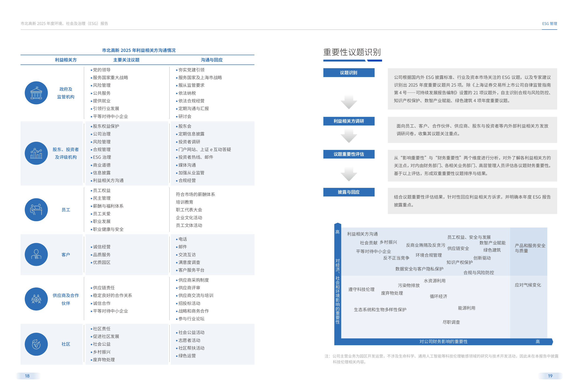Select the shareholders bar chart icon
This screenshot has height=392, width=578.
[36, 153]
